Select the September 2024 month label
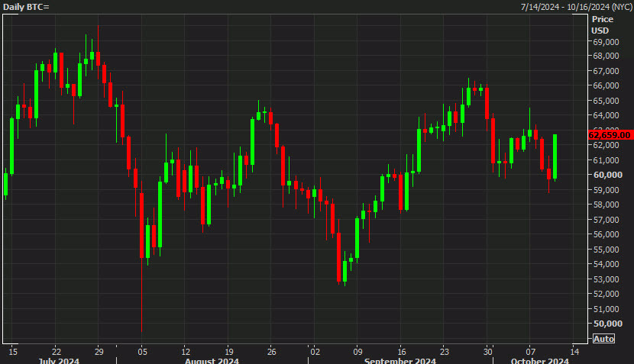Viewport: 634px width, 364px height. tap(399, 359)
